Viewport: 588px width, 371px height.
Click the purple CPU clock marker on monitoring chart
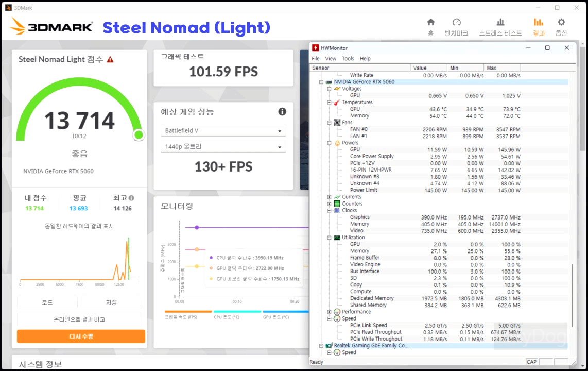click(x=197, y=227)
